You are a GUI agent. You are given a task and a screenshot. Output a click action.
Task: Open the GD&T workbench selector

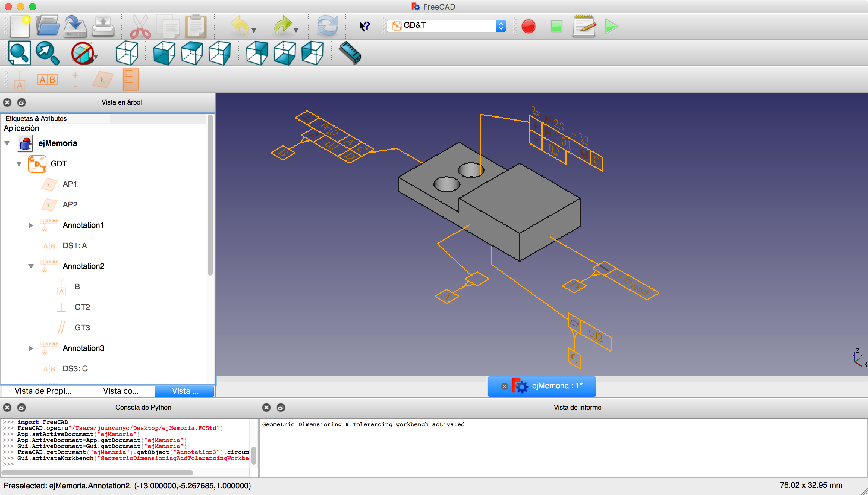click(446, 26)
